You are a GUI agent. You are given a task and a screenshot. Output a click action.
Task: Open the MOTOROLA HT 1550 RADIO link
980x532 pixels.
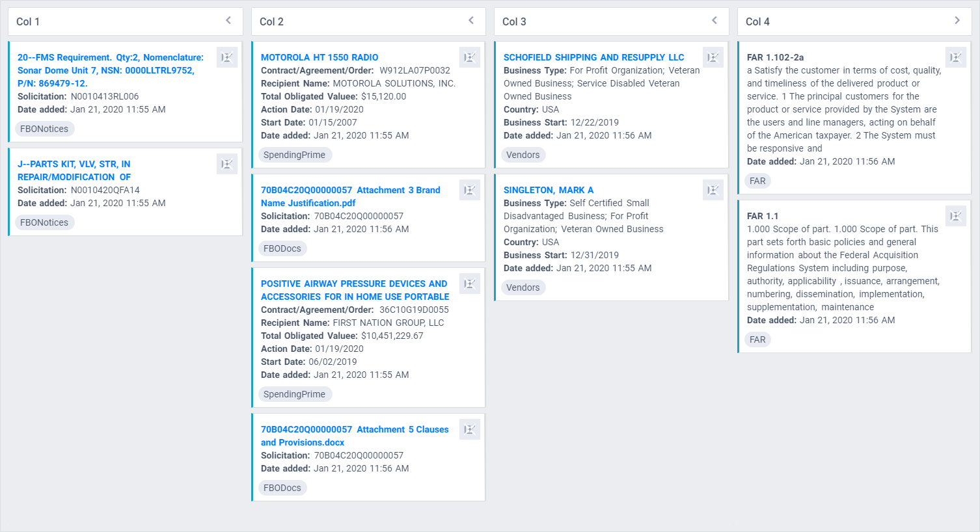coord(320,57)
